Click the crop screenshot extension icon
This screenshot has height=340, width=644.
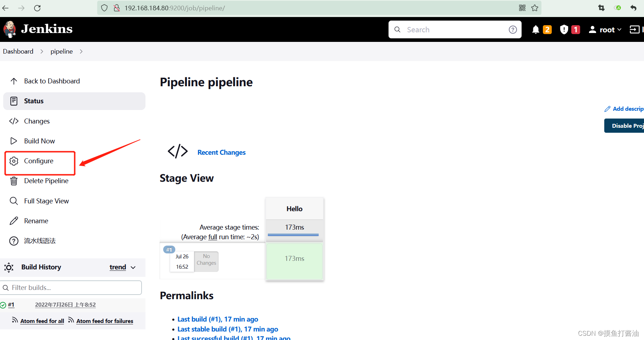tap(601, 8)
